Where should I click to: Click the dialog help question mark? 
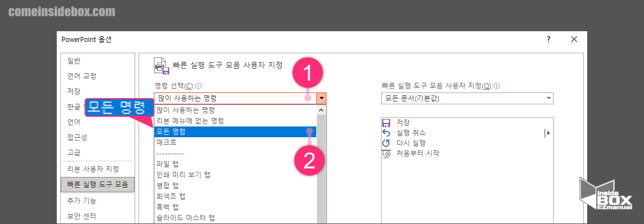pos(548,39)
